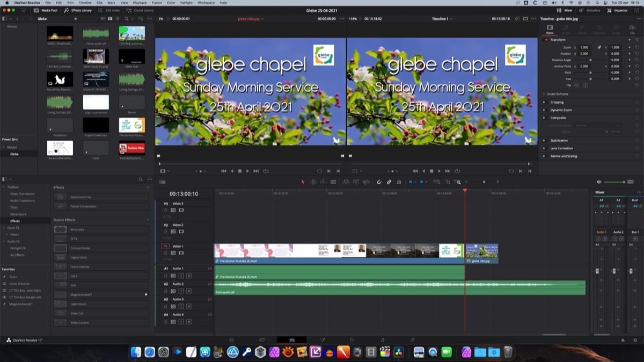Open Finder from the Dock

point(136,352)
